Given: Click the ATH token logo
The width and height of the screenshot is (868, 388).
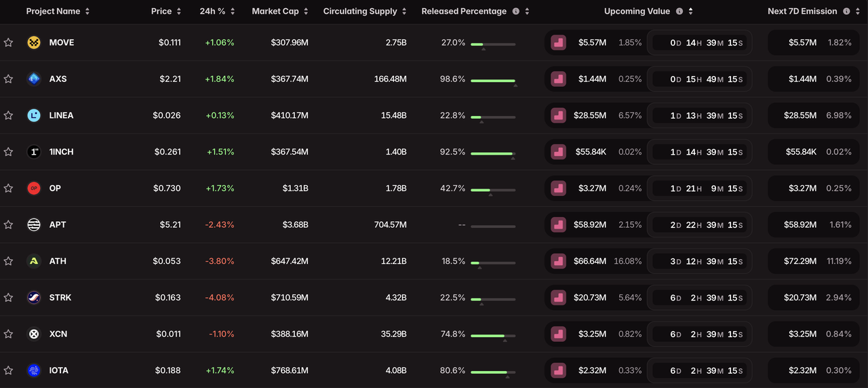Looking at the screenshot, I should (34, 261).
